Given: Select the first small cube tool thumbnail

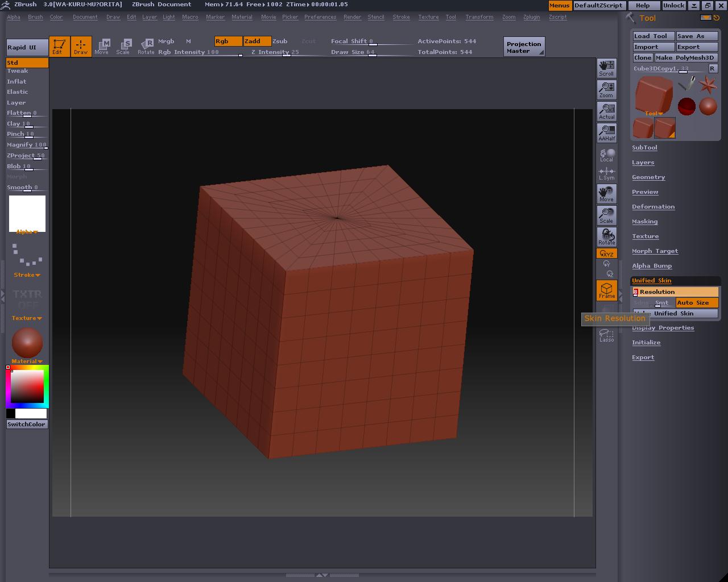Looking at the screenshot, I should [x=643, y=128].
